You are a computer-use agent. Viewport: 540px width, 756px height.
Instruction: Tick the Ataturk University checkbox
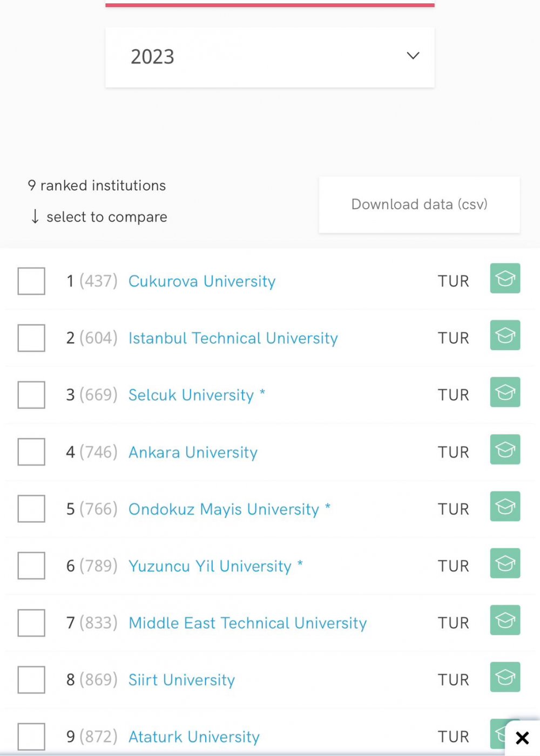(31, 737)
